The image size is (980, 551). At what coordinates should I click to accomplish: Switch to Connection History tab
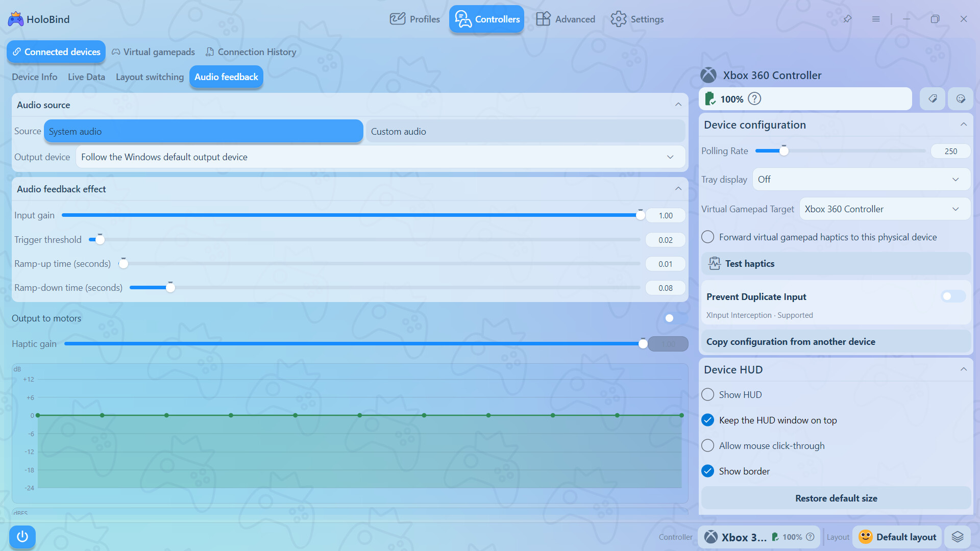point(251,52)
